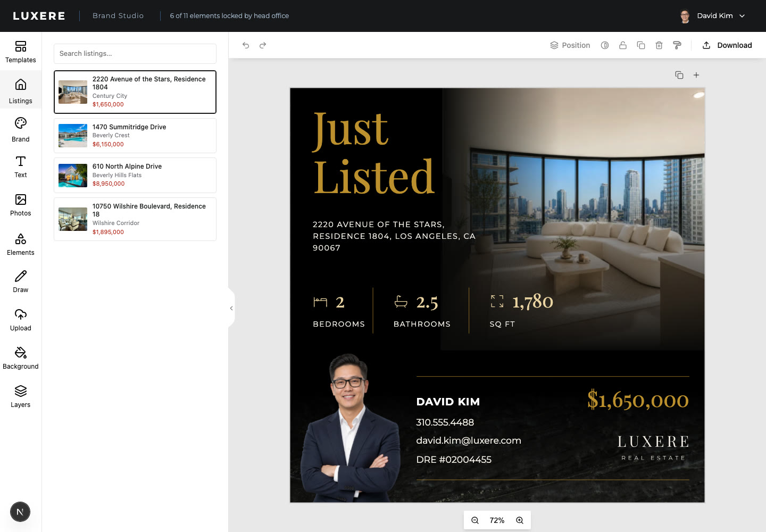Click the trash delete icon
Viewport: 766px width, 532px height.
click(659, 45)
